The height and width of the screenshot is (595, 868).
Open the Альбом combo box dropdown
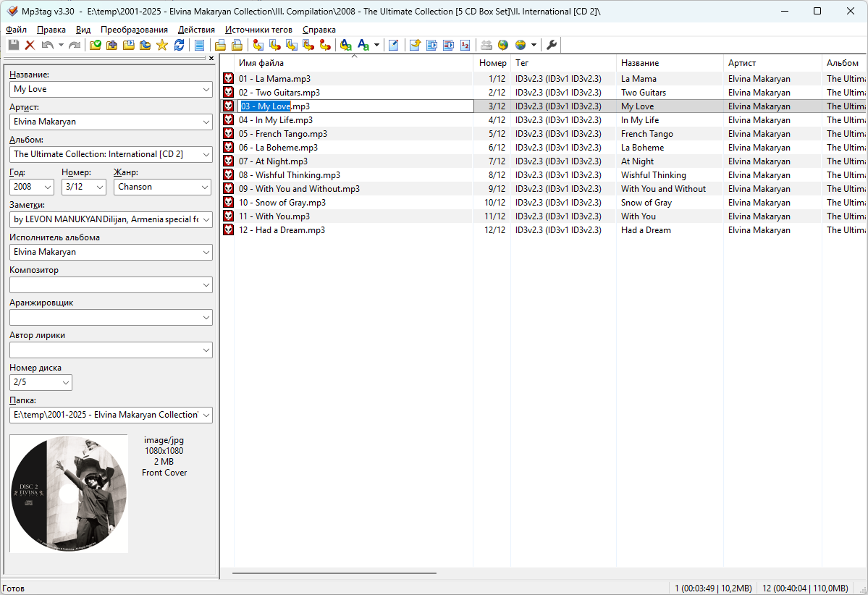(204, 154)
